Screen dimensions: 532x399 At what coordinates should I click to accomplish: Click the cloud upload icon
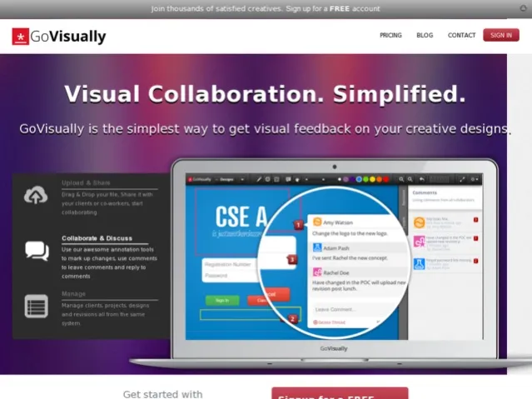click(36, 195)
